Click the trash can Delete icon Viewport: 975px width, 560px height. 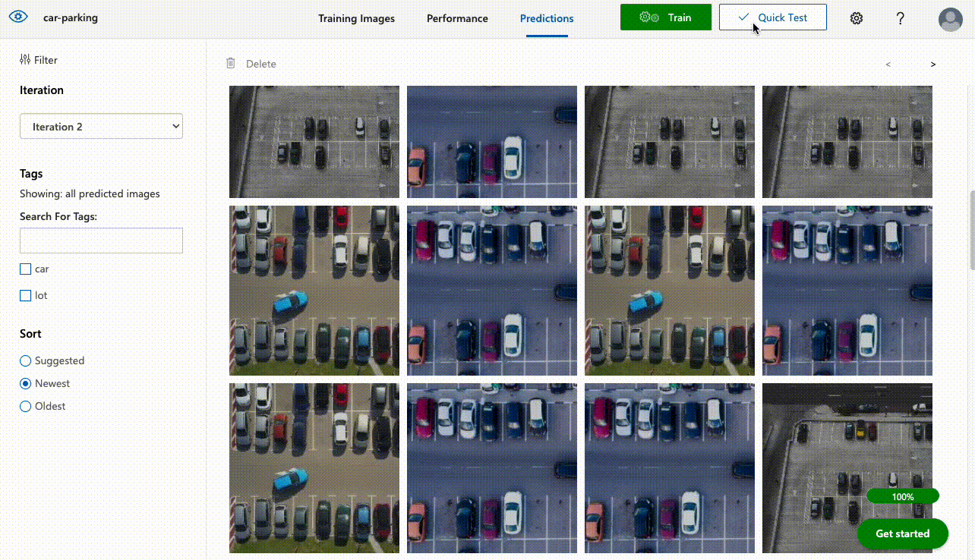(231, 63)
